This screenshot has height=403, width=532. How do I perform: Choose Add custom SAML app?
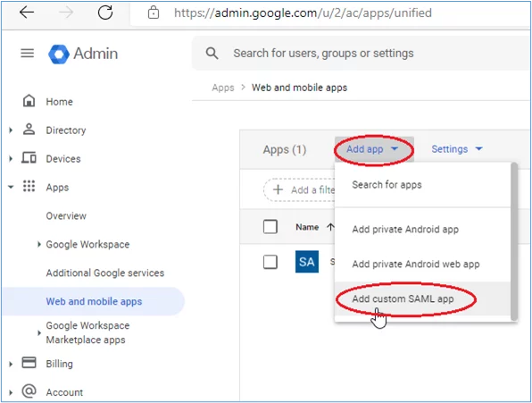pos(422,298)
